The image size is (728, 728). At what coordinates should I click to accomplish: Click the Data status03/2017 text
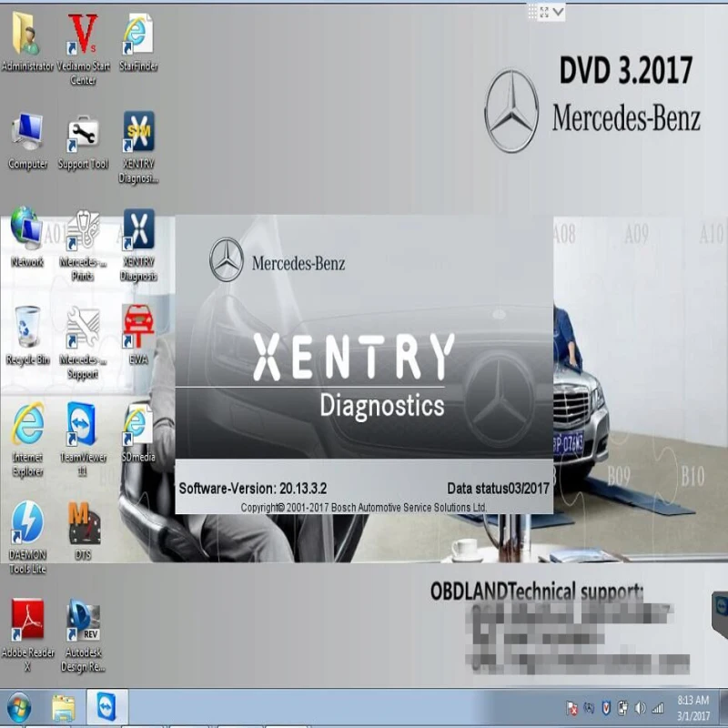(x=498, y=489)
